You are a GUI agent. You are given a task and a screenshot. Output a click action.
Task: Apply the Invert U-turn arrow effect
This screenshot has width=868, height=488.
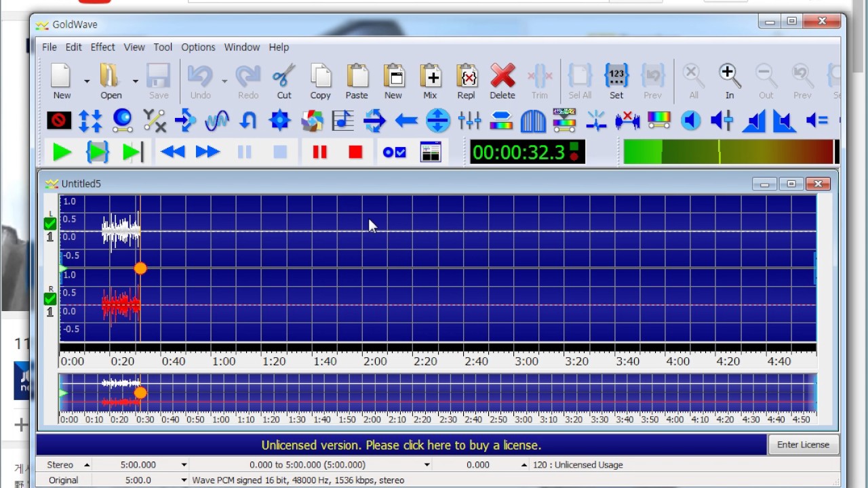(x=248, y=121)
